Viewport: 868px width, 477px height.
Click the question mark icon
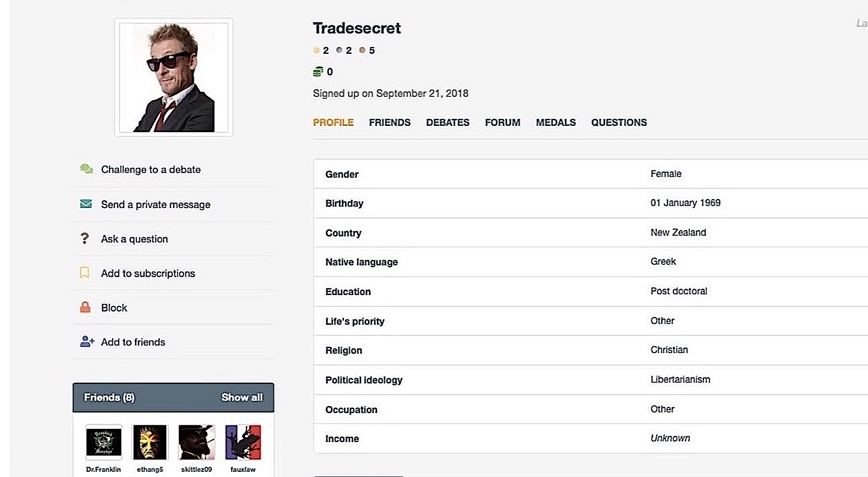[x=84, y=238]
